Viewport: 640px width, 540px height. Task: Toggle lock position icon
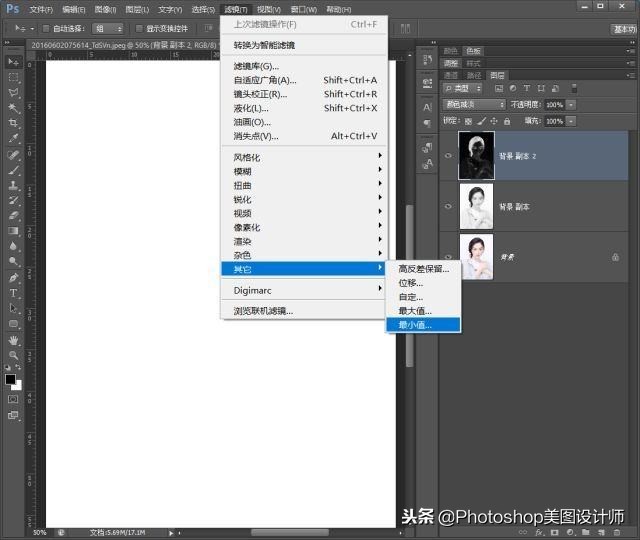(x=494, y=121)
